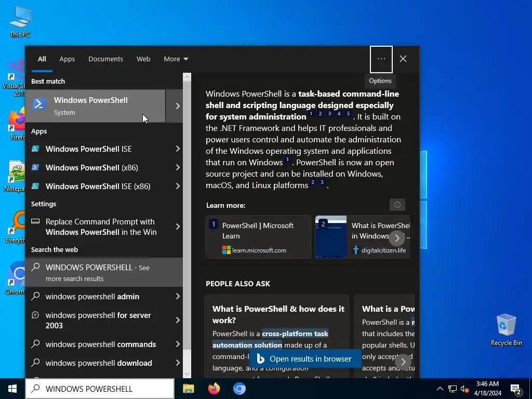Open Replace Command Prompt setting icon
The image size is (532, 399).
click(x=35, y=221)
